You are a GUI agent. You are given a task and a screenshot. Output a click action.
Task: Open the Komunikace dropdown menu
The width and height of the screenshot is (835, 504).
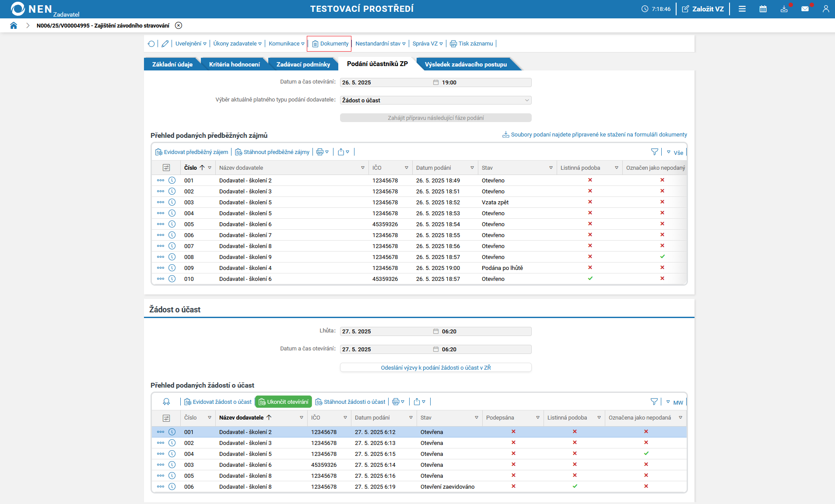(x=287, y=44)
